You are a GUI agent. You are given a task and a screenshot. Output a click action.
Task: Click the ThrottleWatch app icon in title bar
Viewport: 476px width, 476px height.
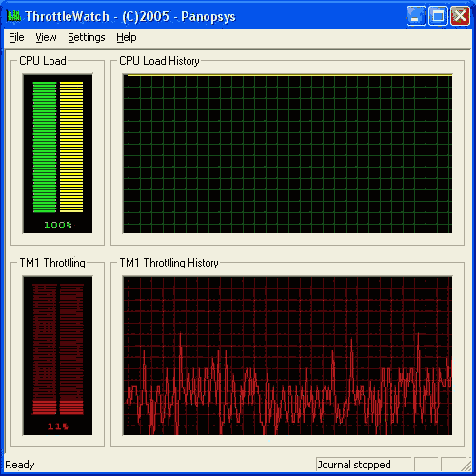(x=13, y=15)
